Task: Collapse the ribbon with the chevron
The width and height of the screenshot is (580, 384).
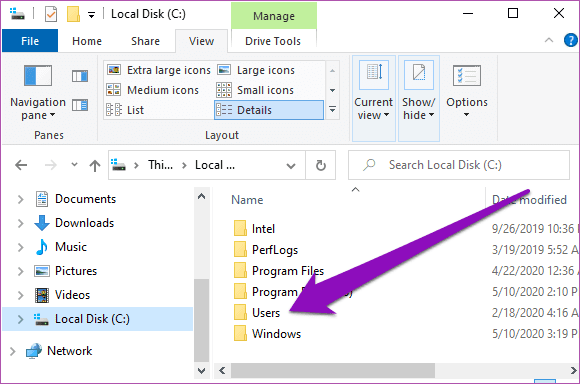Action: coord(549,40)
